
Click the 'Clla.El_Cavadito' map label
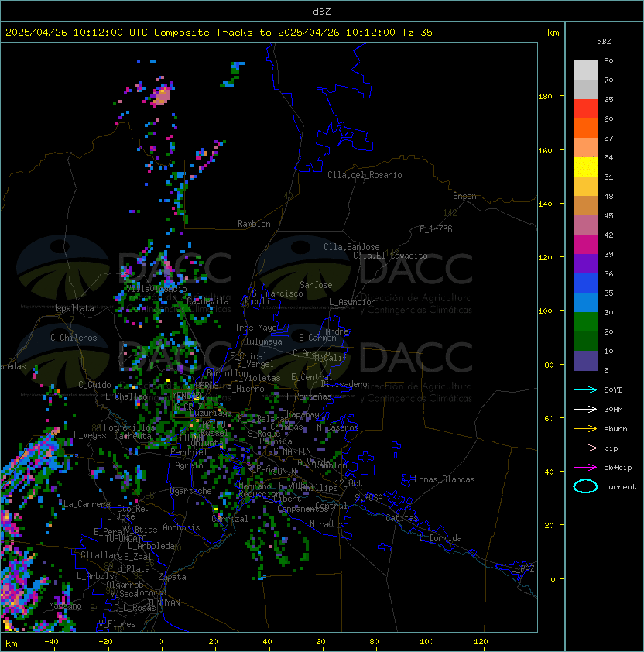point(390,256)
